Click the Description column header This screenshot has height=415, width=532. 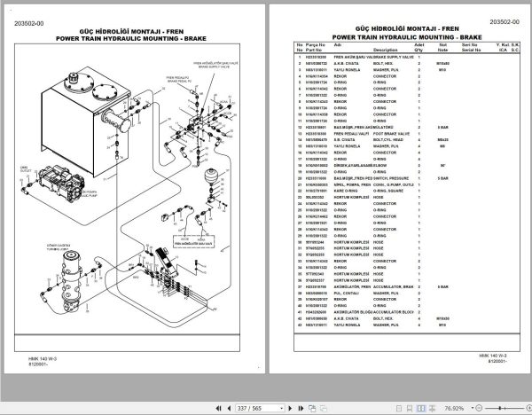coord(386,50)
